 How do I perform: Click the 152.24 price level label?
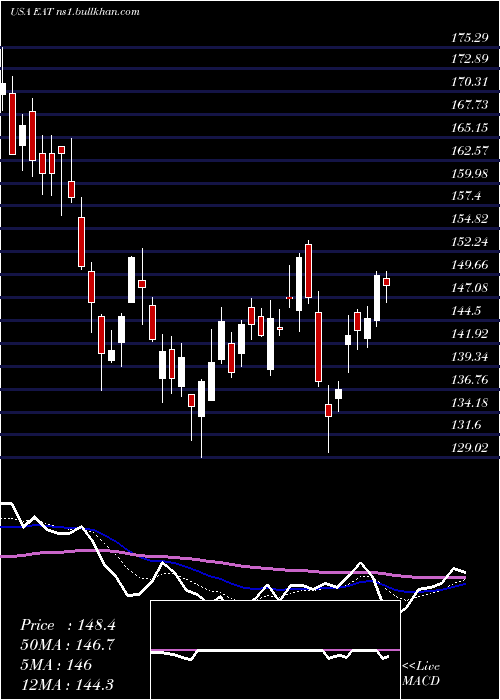point(470,242)
